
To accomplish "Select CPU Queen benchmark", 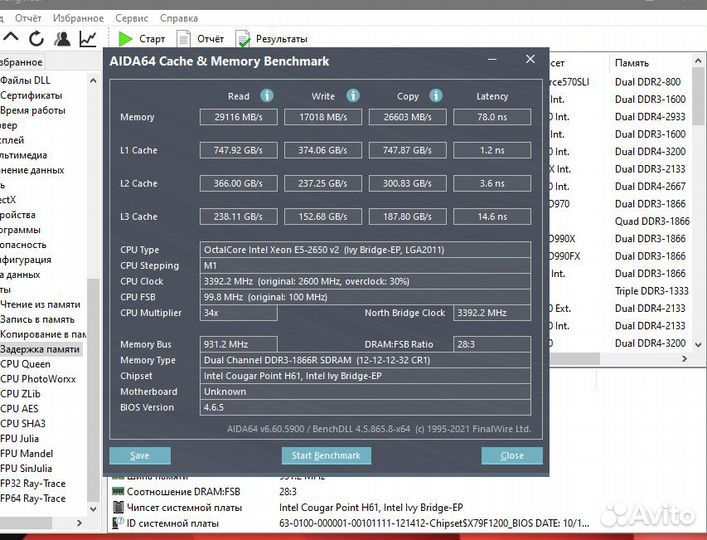I will point(25,364).
